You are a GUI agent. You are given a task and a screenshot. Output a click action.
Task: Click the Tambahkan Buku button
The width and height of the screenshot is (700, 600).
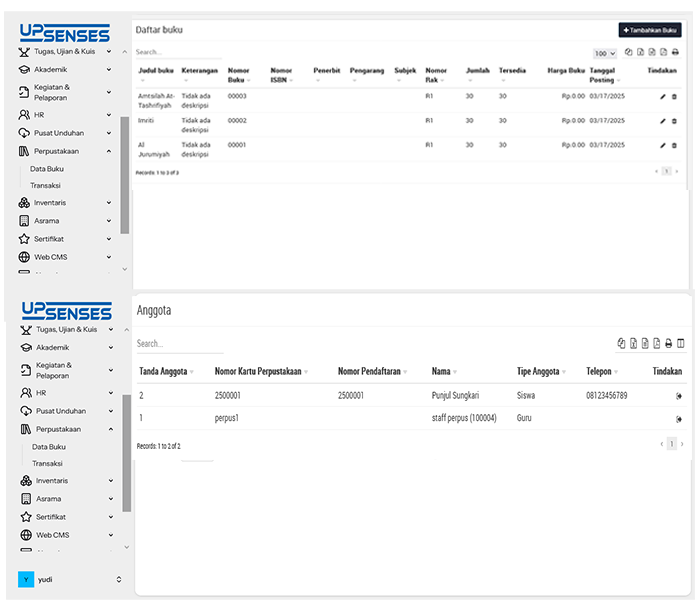[650, 30]
